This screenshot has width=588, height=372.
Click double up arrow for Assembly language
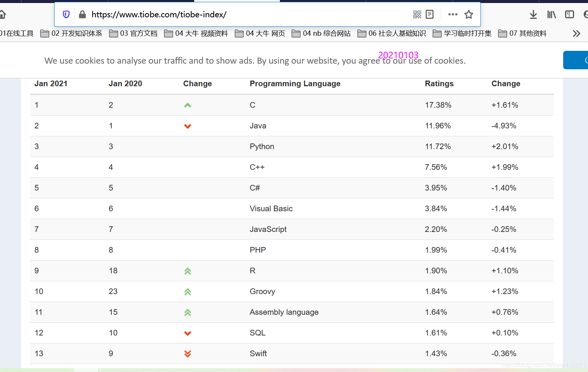point(188,313)
